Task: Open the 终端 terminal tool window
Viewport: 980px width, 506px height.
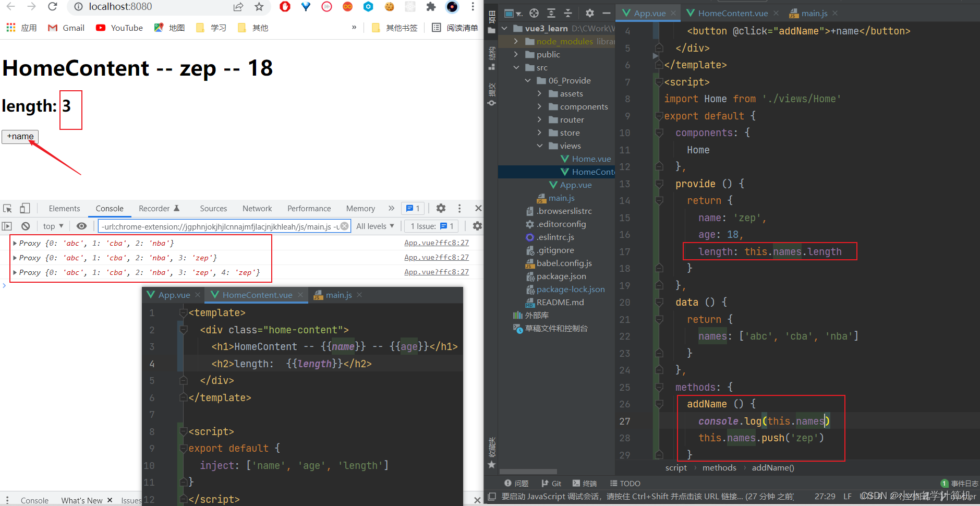Action: tap(584, 484)
